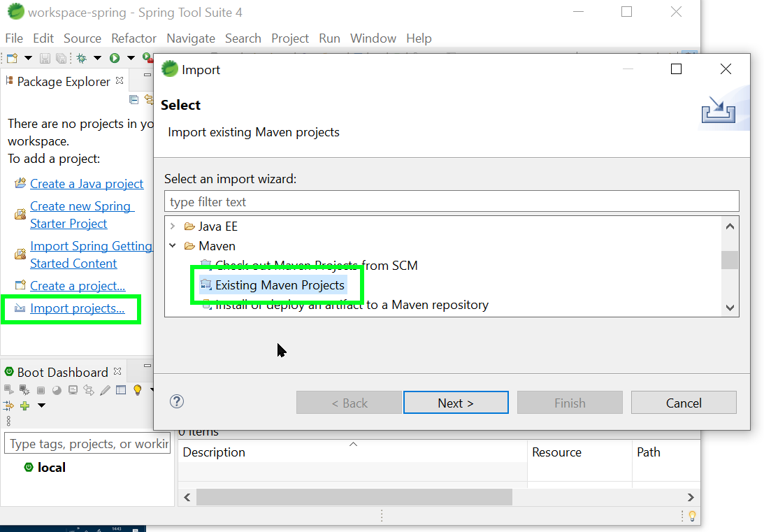The height and width of the screenshot is (532, 764).
Task: Click green plus add target icon
Action: 25,405
